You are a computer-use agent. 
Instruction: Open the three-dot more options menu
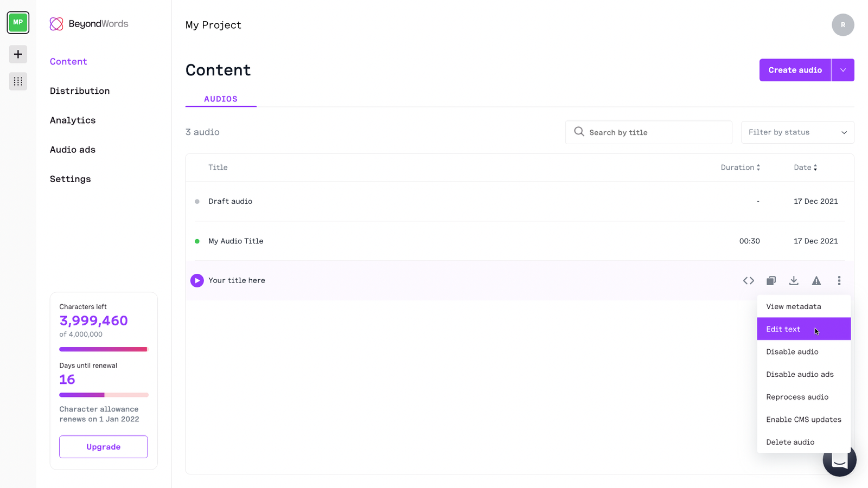(839, 280)
